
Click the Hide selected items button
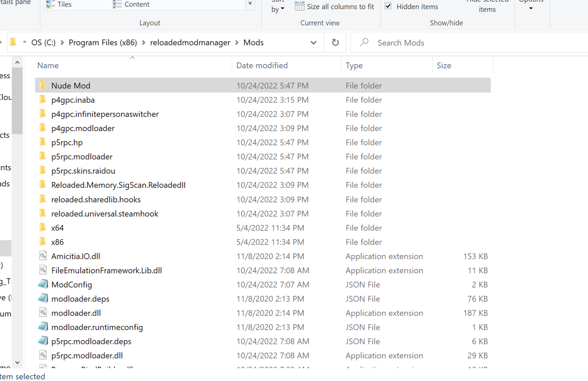click(x=487, y=6)
